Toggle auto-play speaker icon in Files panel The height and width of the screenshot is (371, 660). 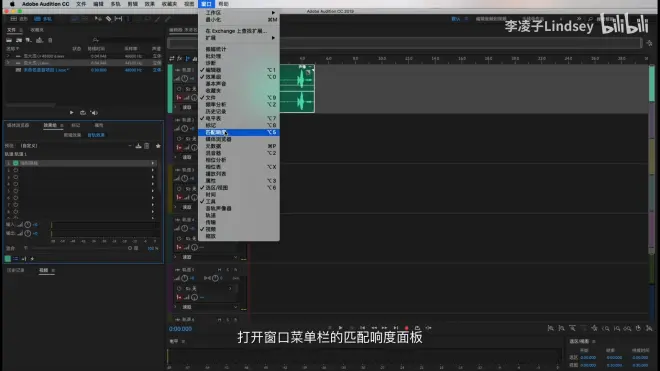(94, 112)
